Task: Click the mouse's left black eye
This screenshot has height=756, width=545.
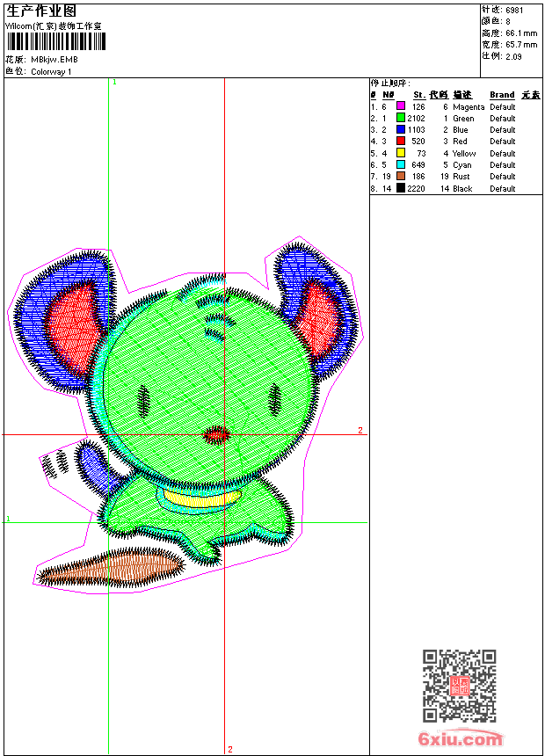Action: tap(144, 401)
